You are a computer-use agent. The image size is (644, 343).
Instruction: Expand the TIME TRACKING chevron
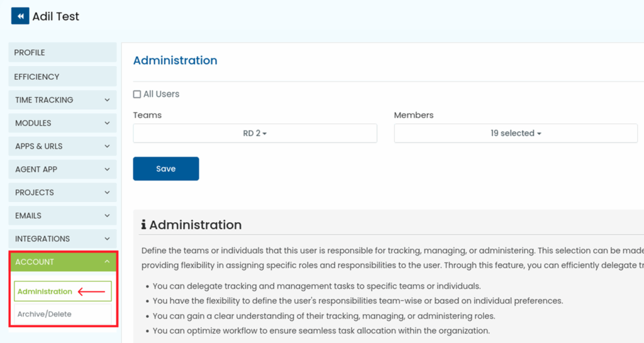(x=107, y=100)
